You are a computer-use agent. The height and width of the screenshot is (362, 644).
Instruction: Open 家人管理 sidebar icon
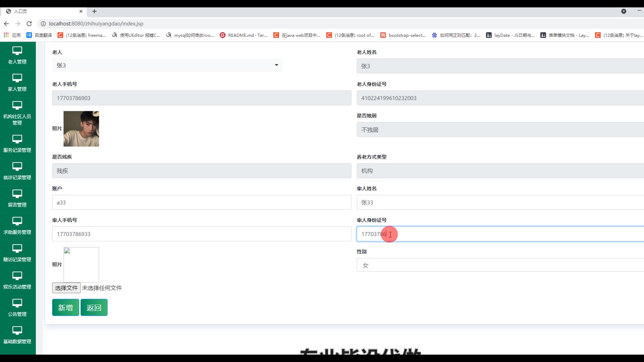17,78
